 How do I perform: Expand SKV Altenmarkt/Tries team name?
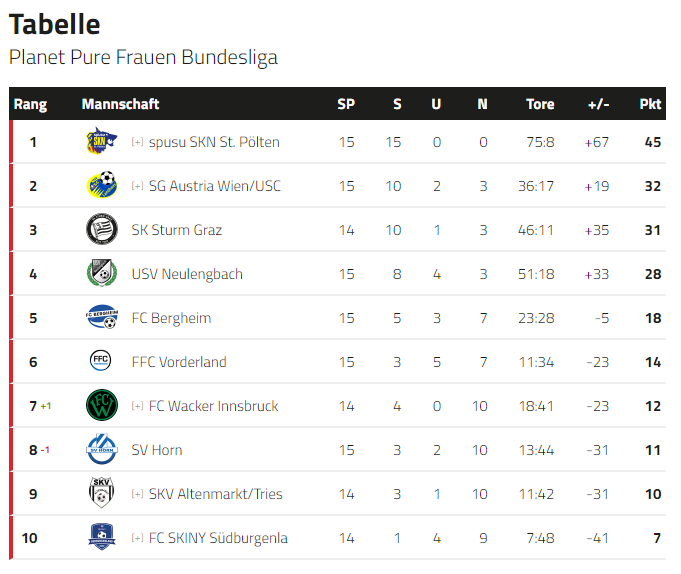pos(137,494)
